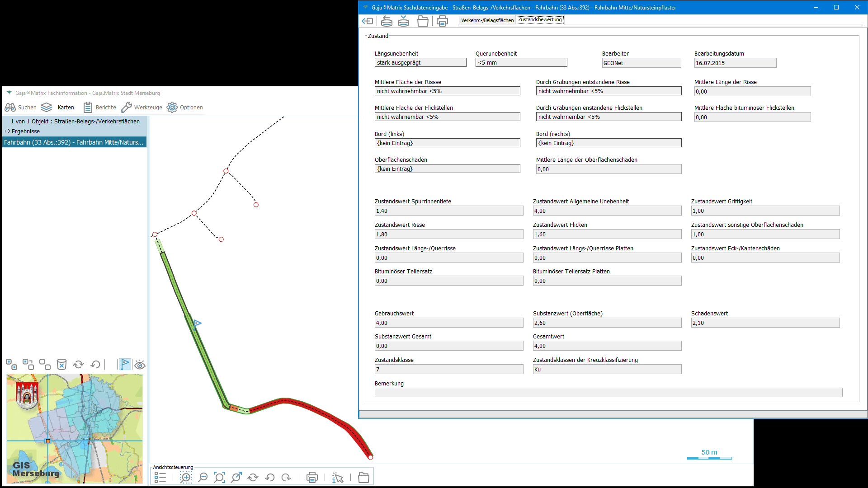The image size is (868, 488).
Task: Click the info pointer identify tool
Action: coord(338,477)
